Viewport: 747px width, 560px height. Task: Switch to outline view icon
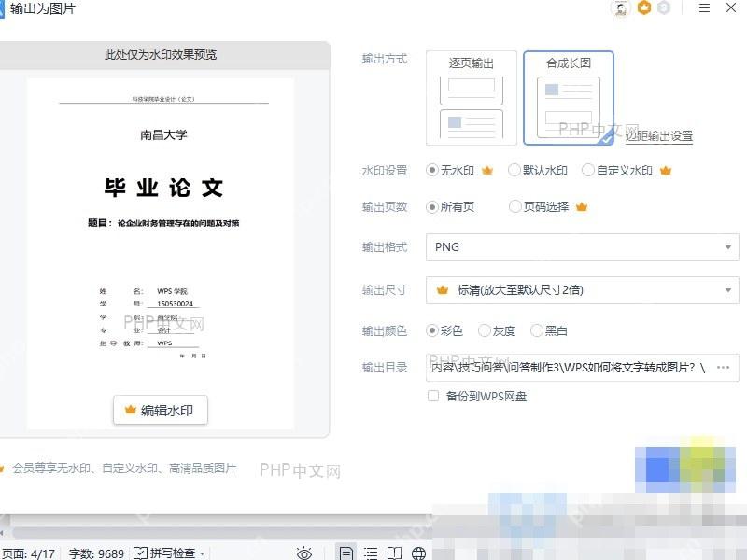pyautogui.click(x=370, y=553)
